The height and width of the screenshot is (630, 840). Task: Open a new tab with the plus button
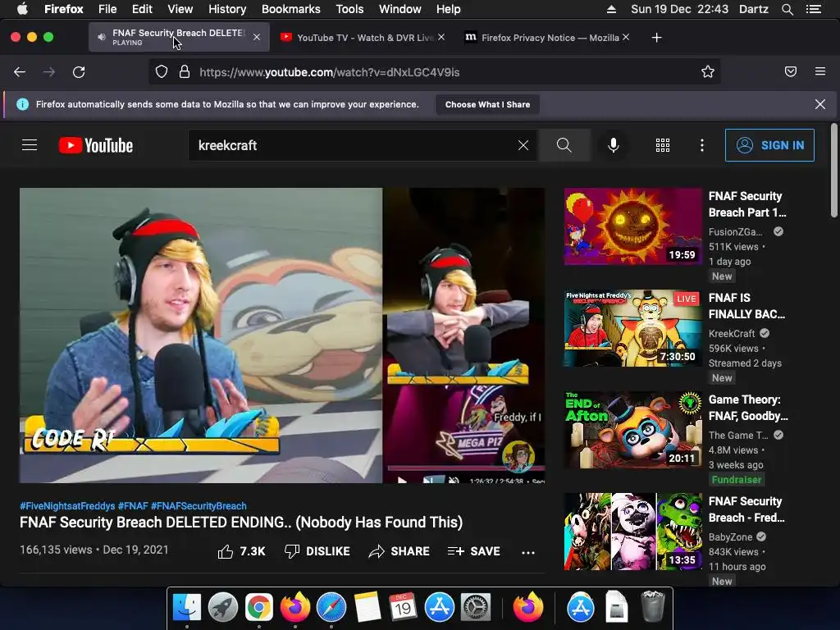[656, 38]
